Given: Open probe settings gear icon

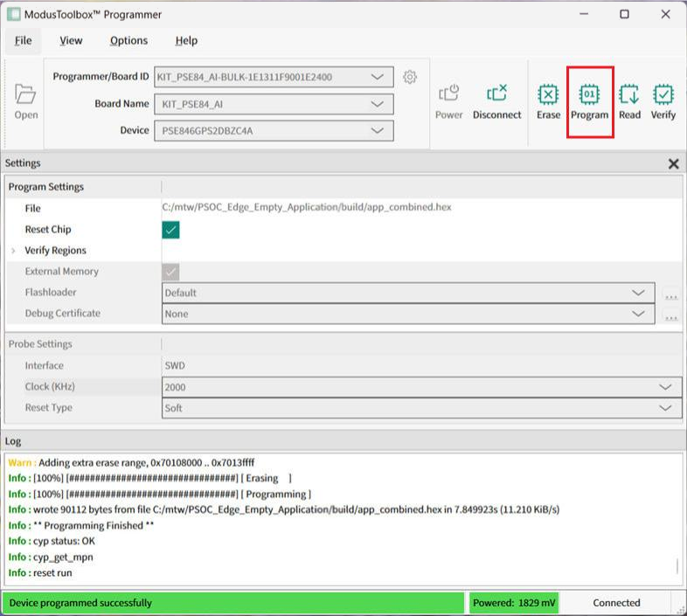Looking at the screenshot, I should [x=410, y=77].
